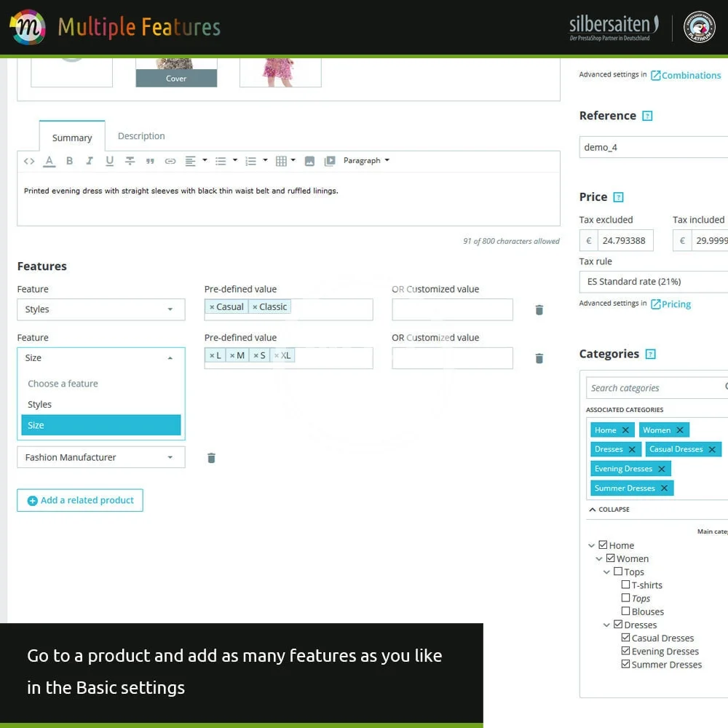The height and width of the screenshot is (728, 728).
Task: Click the insert link icon
Action: [170, 161]
